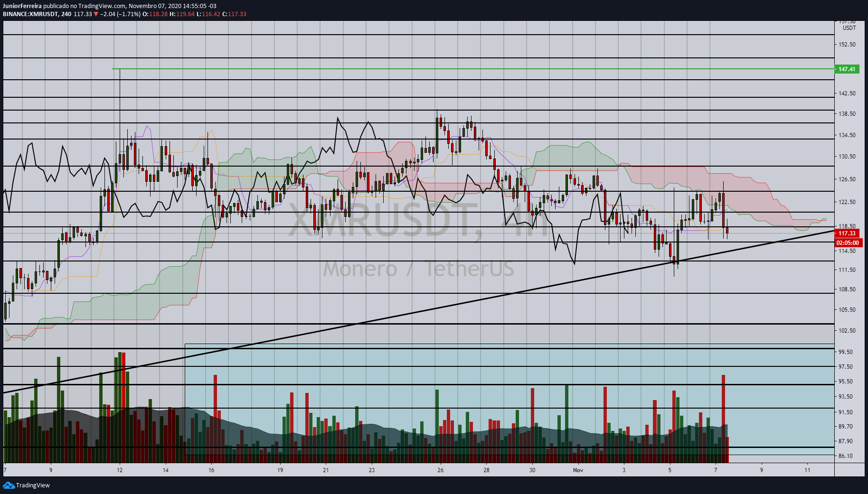868x494 pixels.
Task: Click the 105.50 price axis label
Action: tap(847, 310)
